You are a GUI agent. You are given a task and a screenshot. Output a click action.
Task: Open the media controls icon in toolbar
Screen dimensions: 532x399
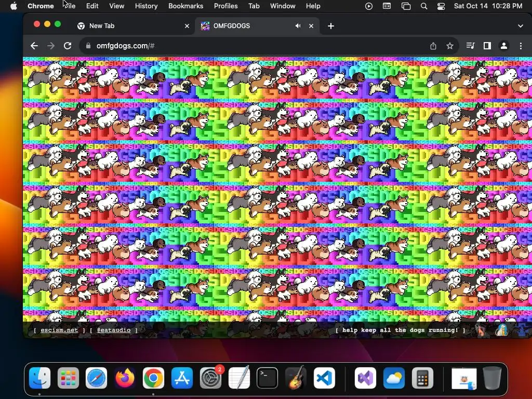click(470, 46)
